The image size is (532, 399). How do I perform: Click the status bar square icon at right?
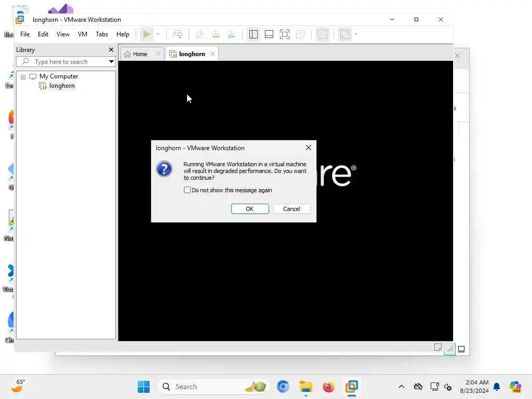461,349
